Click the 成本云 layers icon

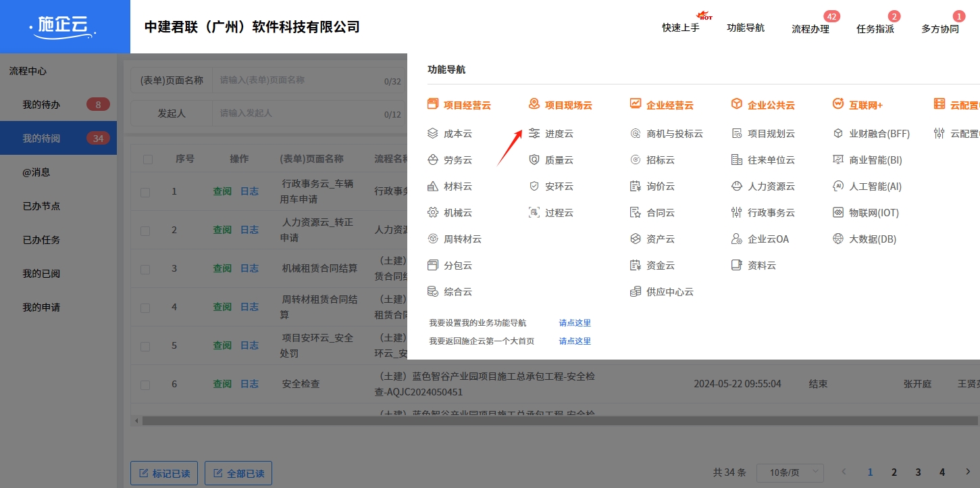pyautogui.click(x=433, y=134)
